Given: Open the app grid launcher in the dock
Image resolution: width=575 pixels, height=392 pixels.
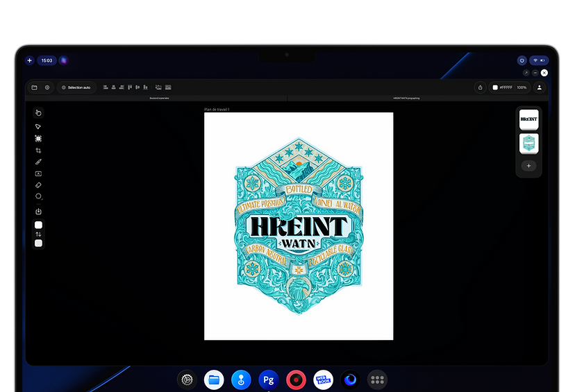Looking at the screenshot, I should tap(377, 380).
